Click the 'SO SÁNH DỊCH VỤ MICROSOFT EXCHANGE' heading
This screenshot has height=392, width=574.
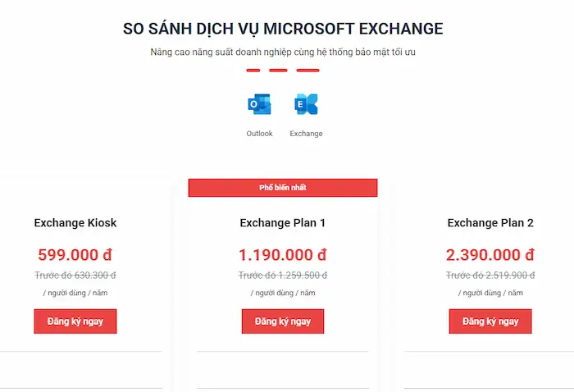click(283, 29)
